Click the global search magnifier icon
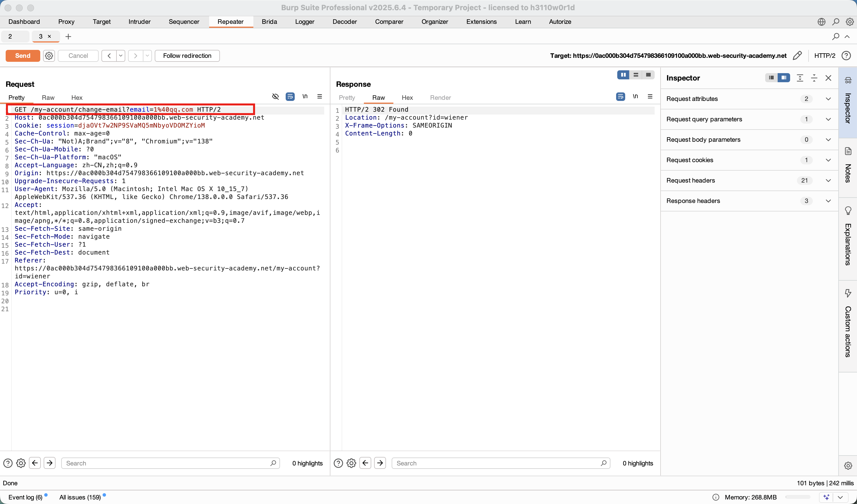Image resolution: width=857 pixels, height=504 pixels. tap(835, 22)
